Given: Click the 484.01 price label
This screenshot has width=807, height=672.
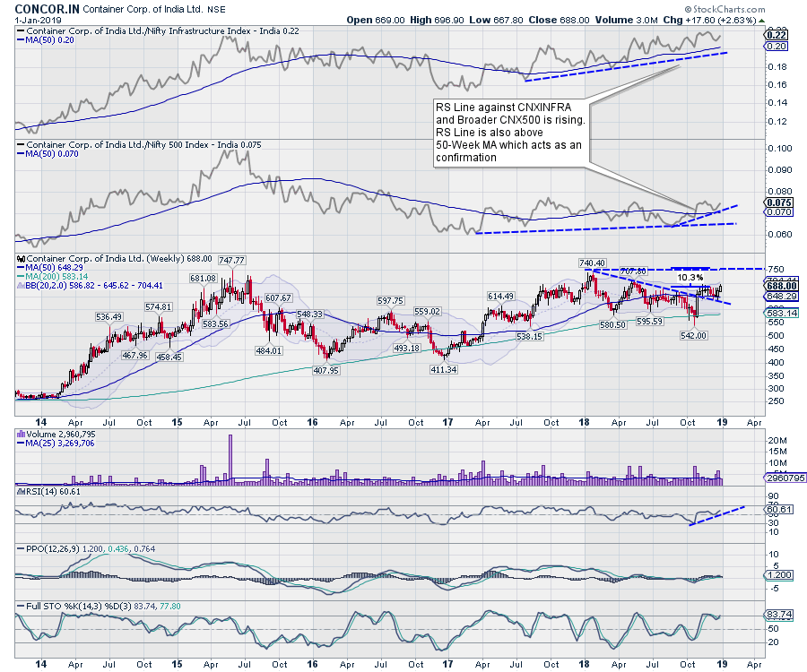Looking at the screenshot, I should click(x=269, y=350).
